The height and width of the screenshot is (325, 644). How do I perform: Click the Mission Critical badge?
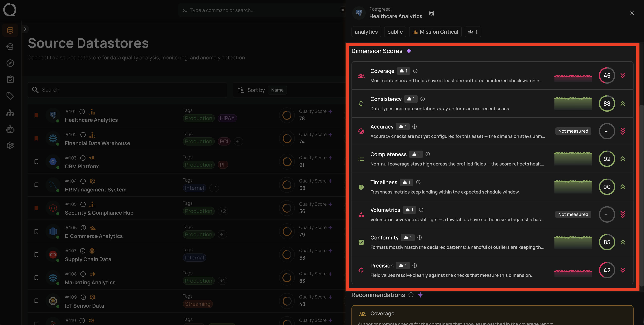435,32
